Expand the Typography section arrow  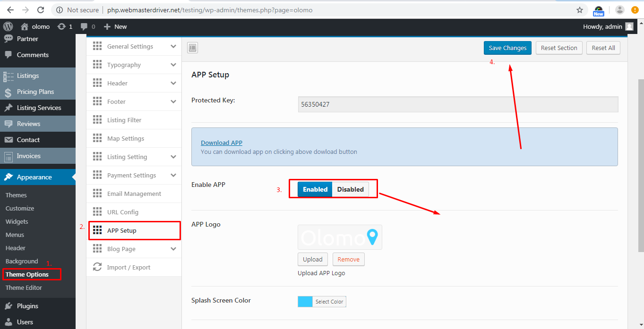tap(173, 65)
